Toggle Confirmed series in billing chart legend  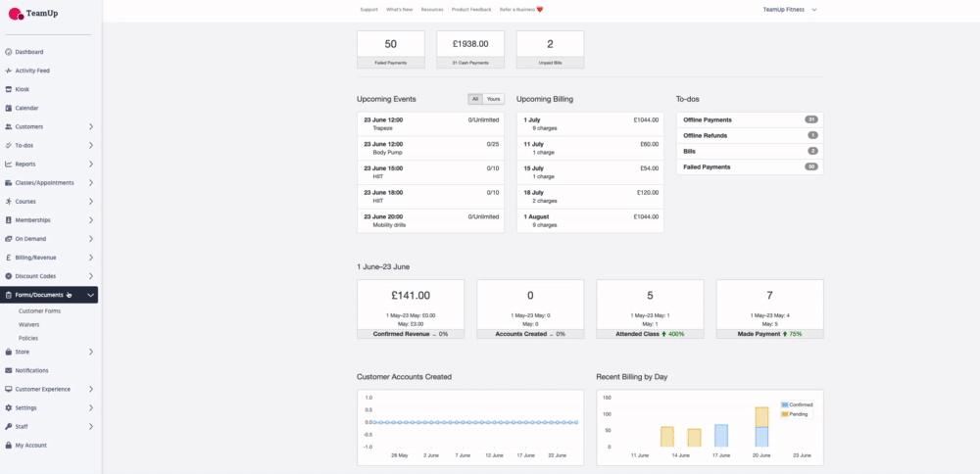pyautogui.click(x=801, y=404)
